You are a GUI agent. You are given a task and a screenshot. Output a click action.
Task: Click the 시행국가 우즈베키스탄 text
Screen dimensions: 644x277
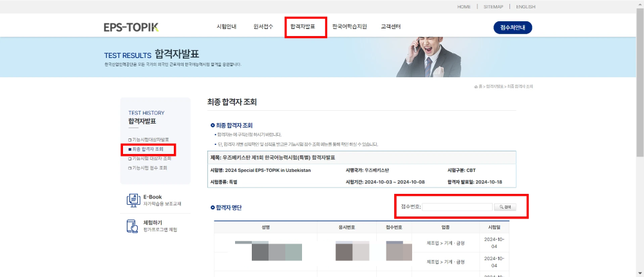click(368, 170)
